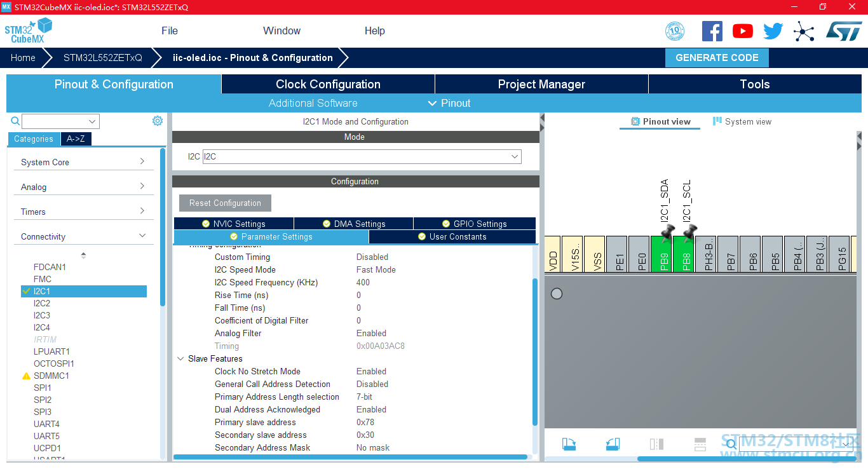Switch to the A->Z list tab
The image size is (868, 469).
[x=76, y=139]
